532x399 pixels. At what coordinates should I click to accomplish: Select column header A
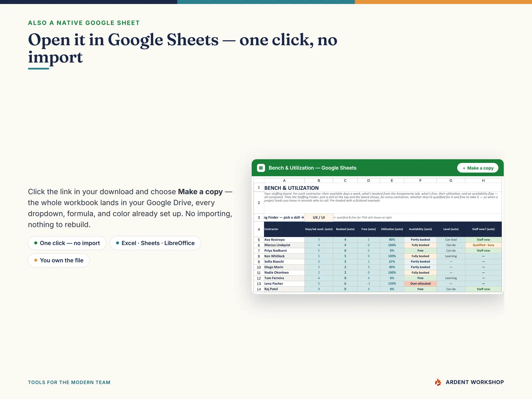(284, 181)
